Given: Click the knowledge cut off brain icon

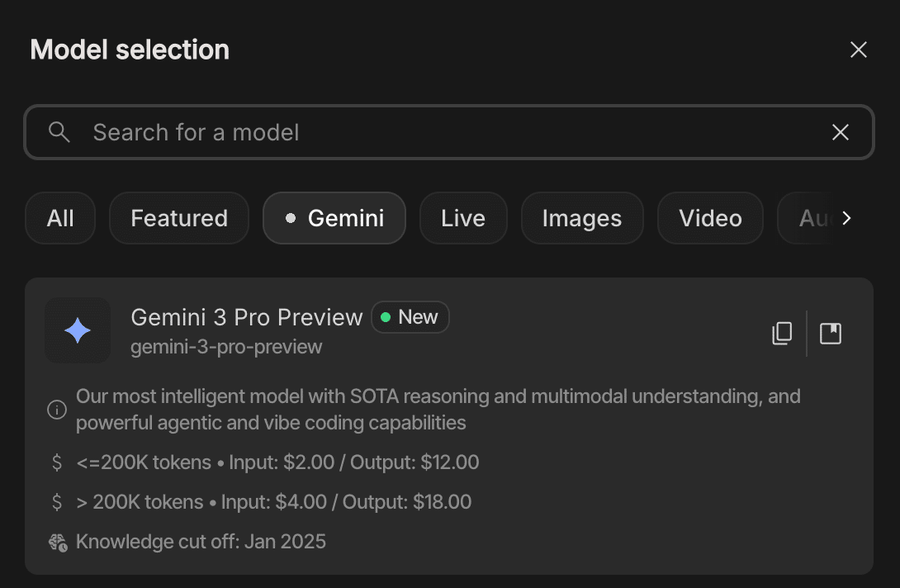Looking at the screenshot, I should (x=57, y=543).
